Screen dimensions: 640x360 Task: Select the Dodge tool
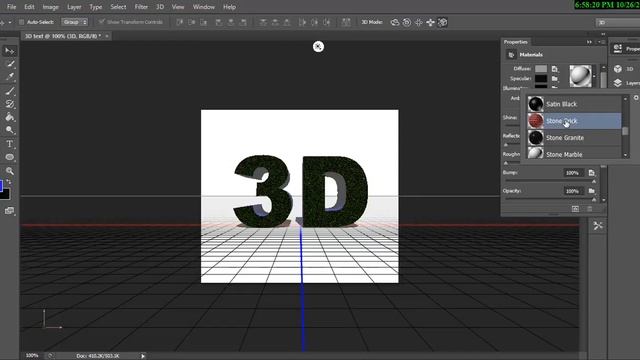(9, 130)
